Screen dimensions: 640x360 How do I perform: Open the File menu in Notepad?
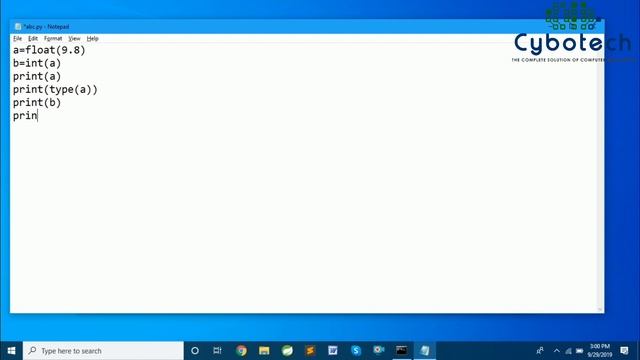pyautogui.click(x=18, y=38)
